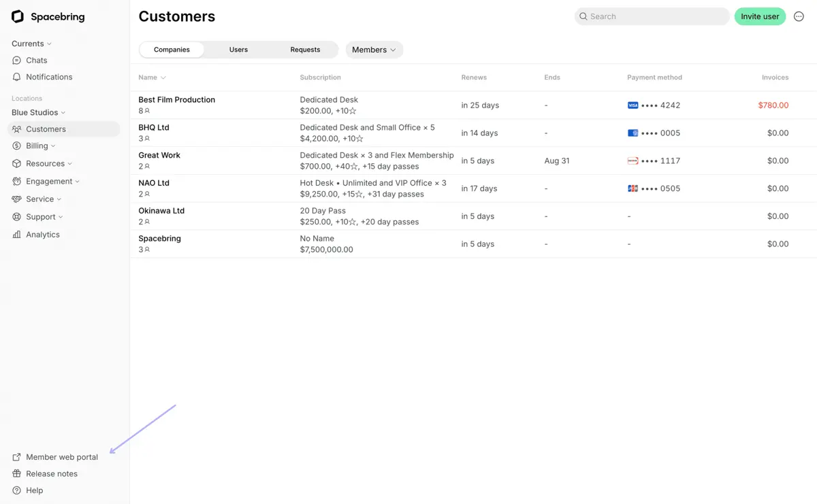Open the three-dot more options menu
The height and width of the screenshot is (504, 817).
pos(799,16)
